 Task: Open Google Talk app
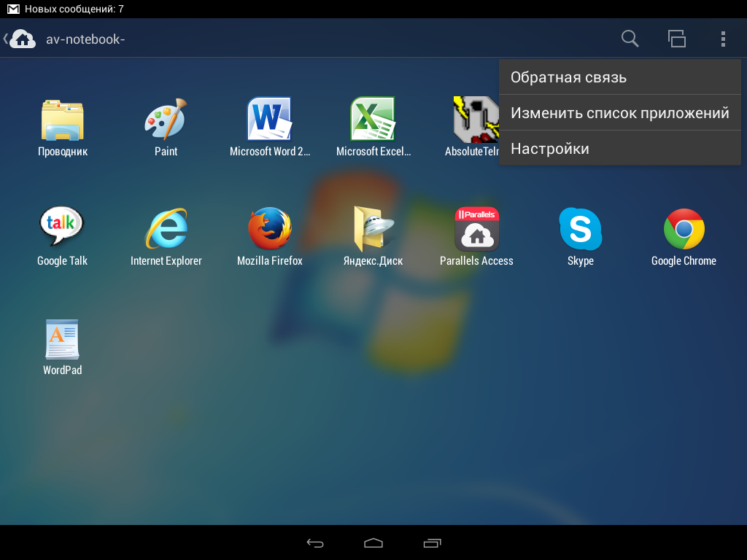click(62, 227)
